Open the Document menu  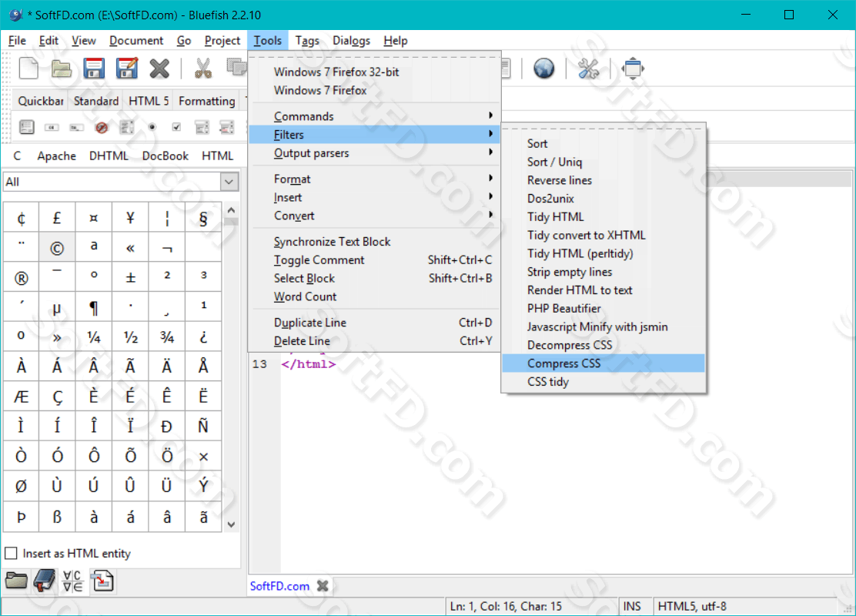pyautogui.click(x=136, y=40)
